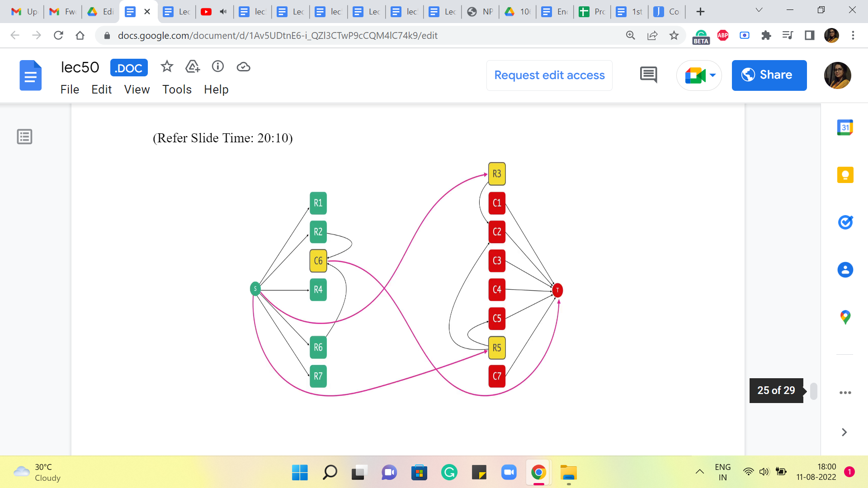The height and width of the screenshot is (488, 868).
Task: Open the File menu
Action: [x=70, y=89]
